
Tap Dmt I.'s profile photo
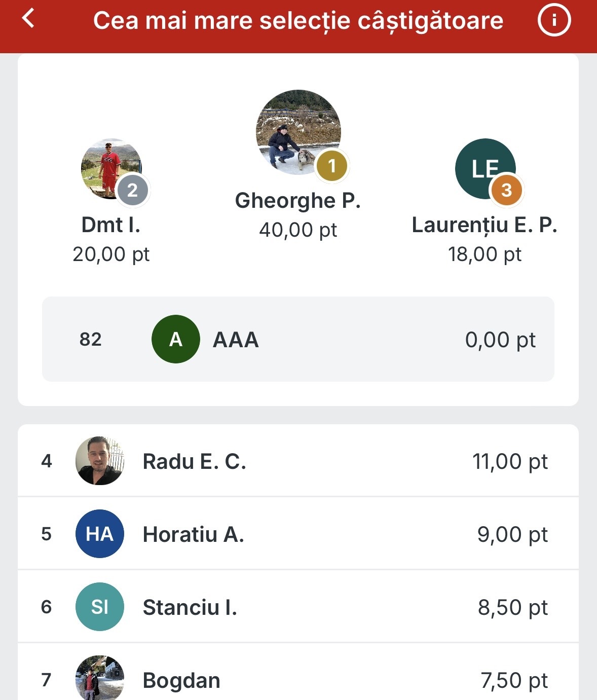point(111,169)
